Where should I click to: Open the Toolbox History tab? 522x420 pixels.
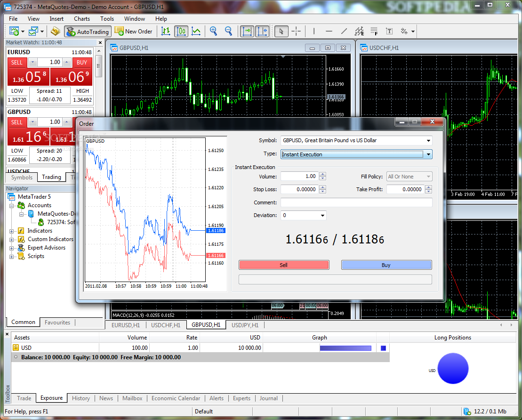(81, 398)
